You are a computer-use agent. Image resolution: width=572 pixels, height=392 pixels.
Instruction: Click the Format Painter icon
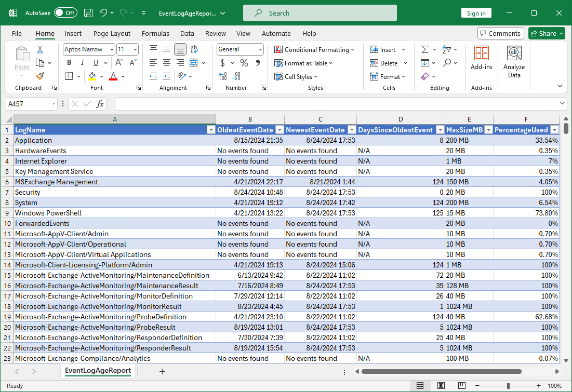point(40,76)
